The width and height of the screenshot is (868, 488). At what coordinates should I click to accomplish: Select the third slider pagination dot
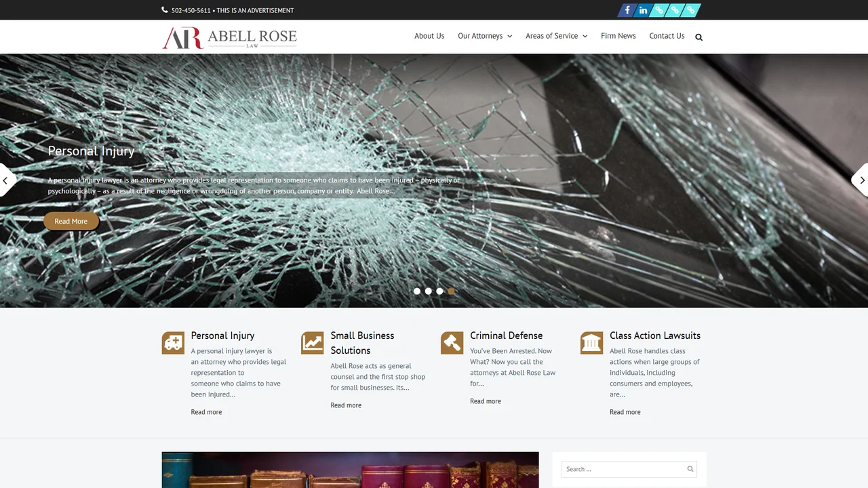pyautogui.click(x=439, y=291)
